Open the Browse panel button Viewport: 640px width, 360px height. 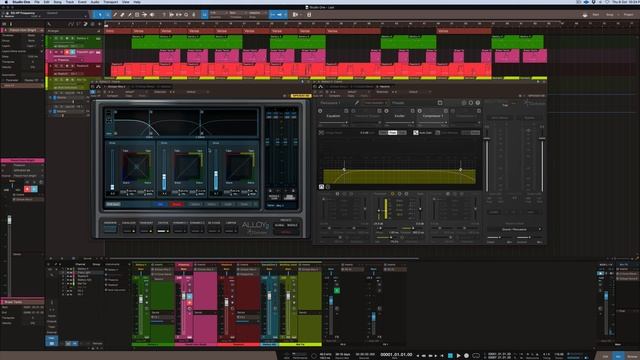pos(633,356)
